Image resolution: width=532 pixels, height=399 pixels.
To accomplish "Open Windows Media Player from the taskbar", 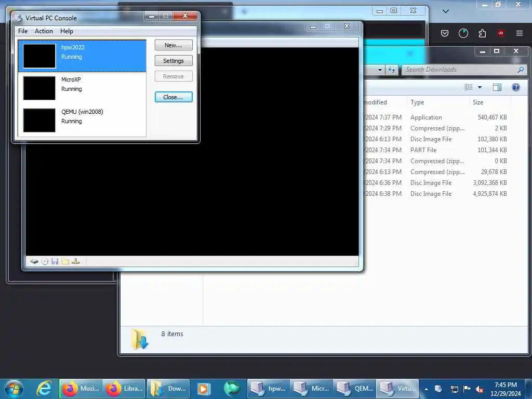I will click(204, 389).
